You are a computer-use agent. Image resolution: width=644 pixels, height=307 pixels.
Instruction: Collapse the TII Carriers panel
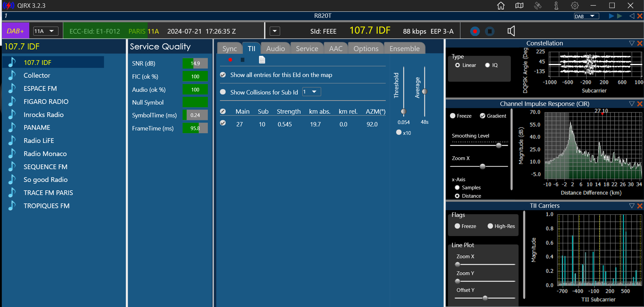(632, 205)
